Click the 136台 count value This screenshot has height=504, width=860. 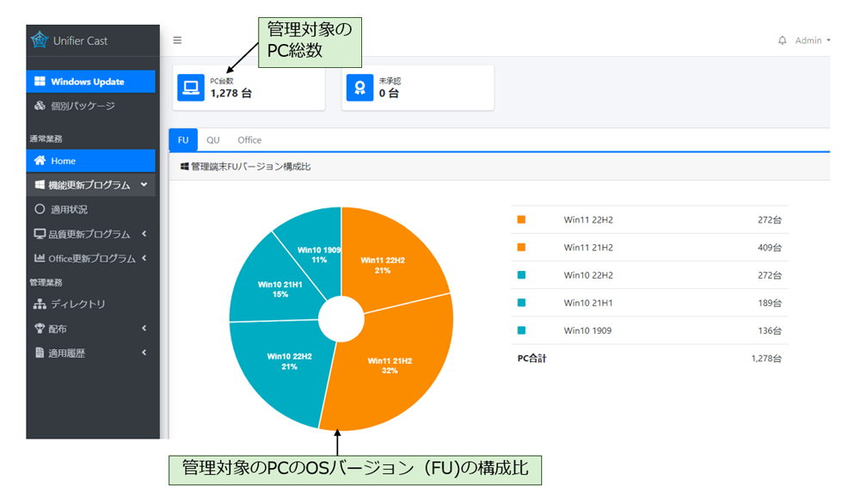770,331
